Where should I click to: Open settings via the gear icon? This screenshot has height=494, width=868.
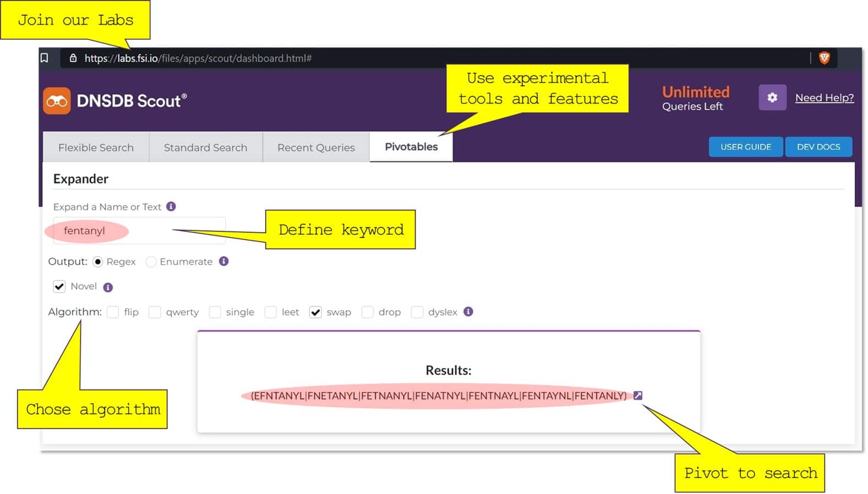coord(772,97)
